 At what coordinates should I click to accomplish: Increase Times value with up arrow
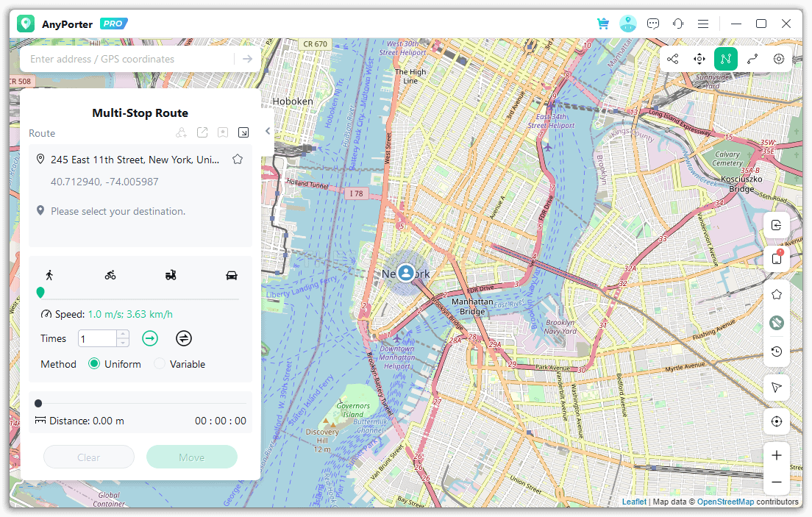point(123,335)
